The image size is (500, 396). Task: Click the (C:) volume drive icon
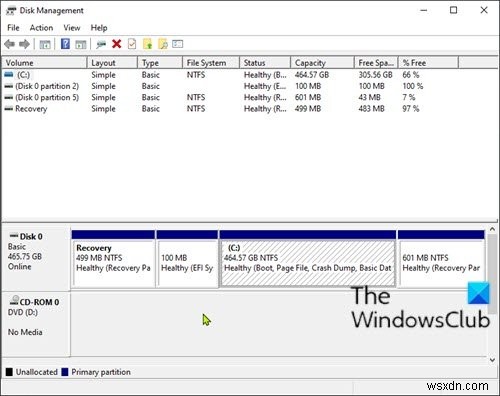pyautogui.click(x=9, y=74)
